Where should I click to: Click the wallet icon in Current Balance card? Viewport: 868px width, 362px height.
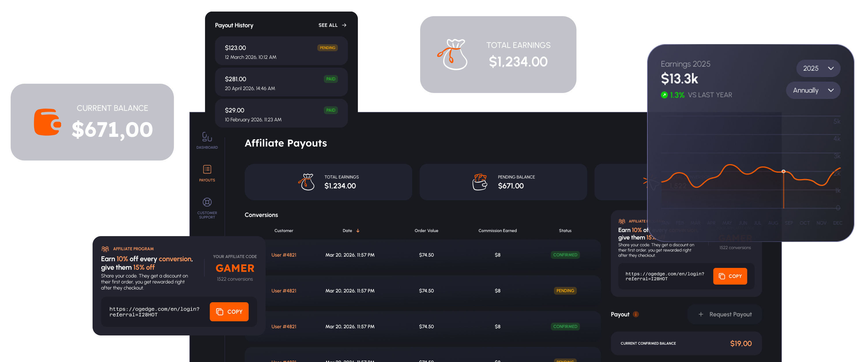[48, 122]
